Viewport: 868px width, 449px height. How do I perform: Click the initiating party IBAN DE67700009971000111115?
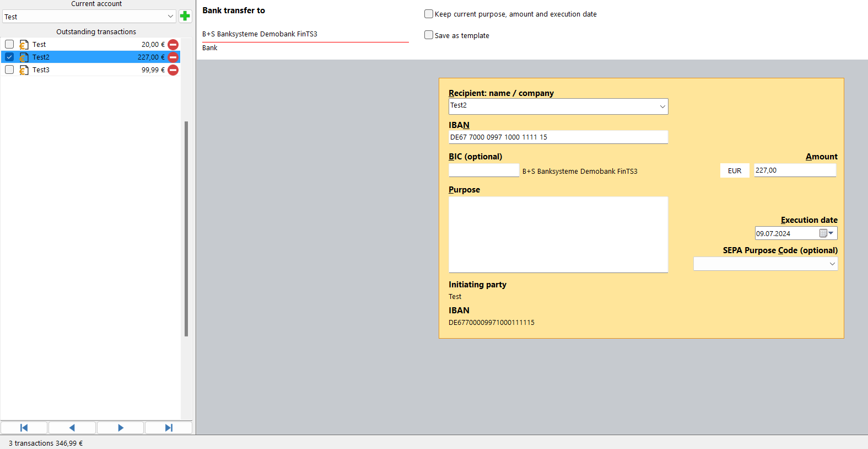[492, 323]
